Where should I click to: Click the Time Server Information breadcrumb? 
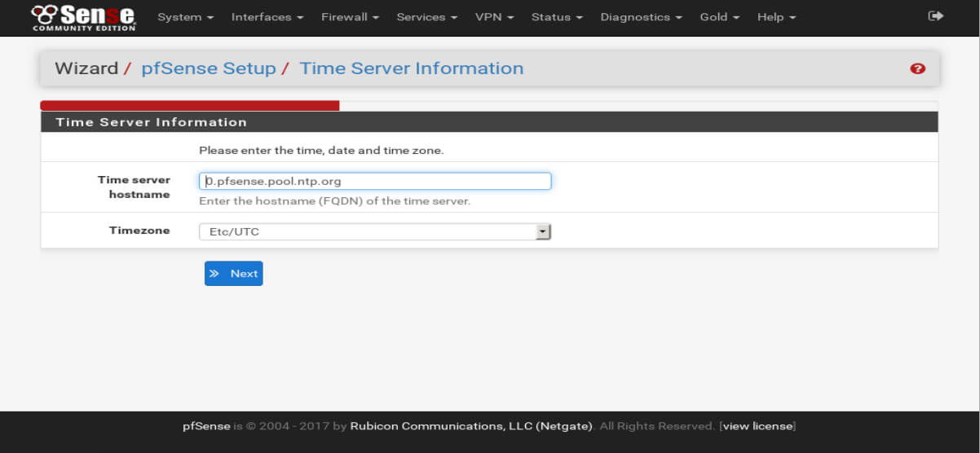(x=411, y=68)
